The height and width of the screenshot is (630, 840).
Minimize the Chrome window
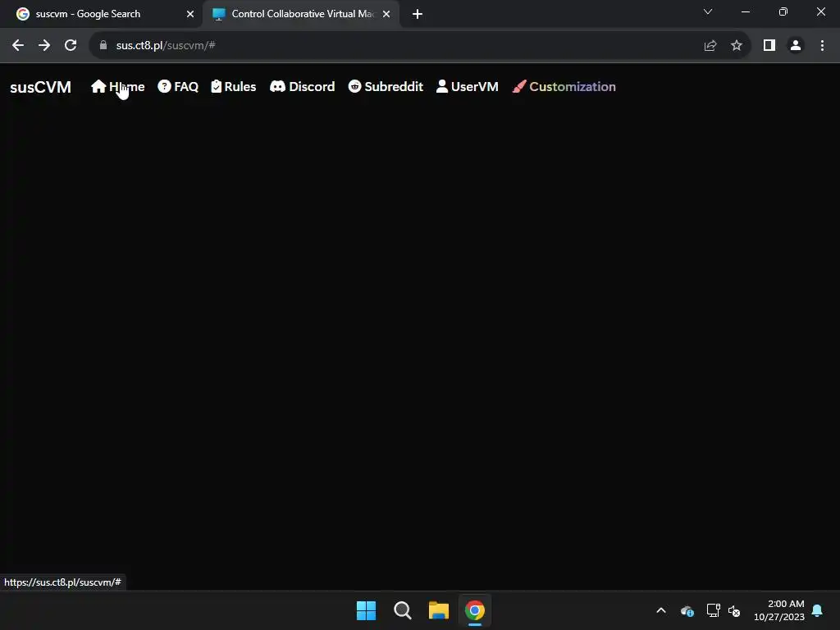[745, 11]
